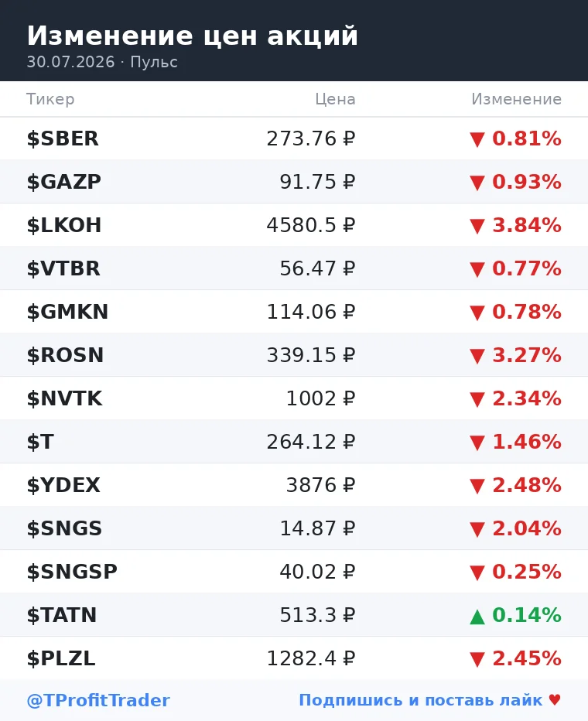Screen dimensions: 588x721
Task: Open the $GAZP ticker link
Action: click(x=64, y=182)
